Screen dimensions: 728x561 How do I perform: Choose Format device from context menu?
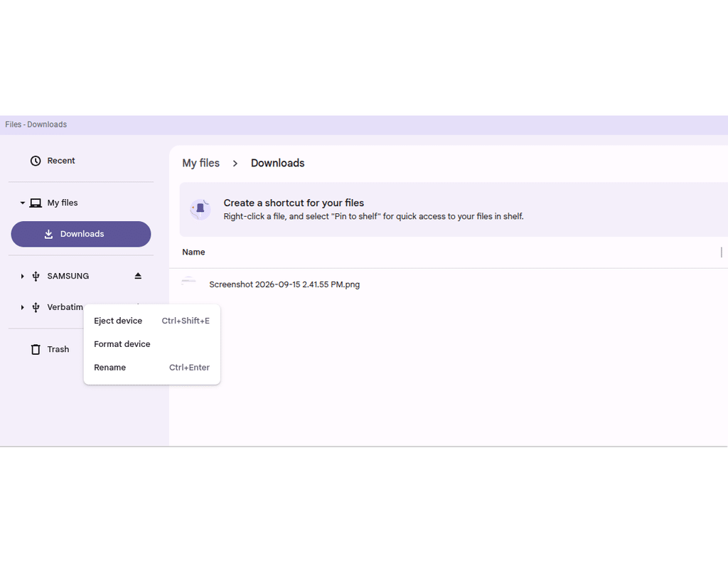coord(152,344)
